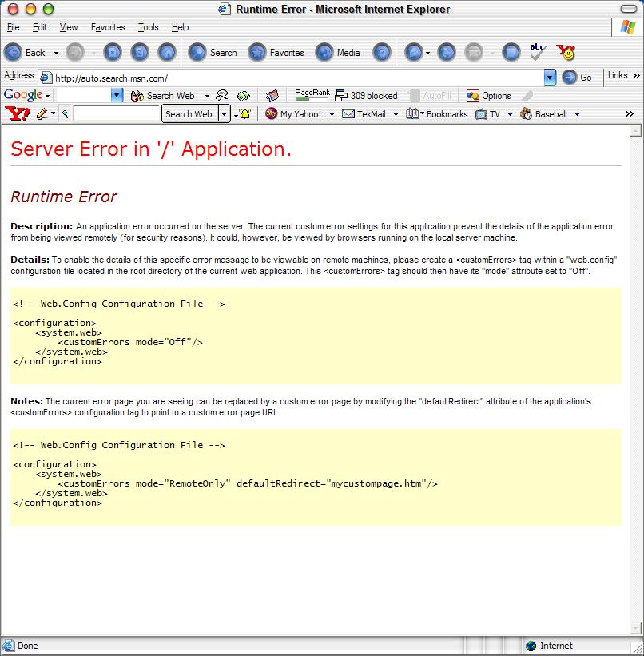Screen dimensions: 644x656
Task: Click the green Froogle search icon
Action: tap(244, 96)
